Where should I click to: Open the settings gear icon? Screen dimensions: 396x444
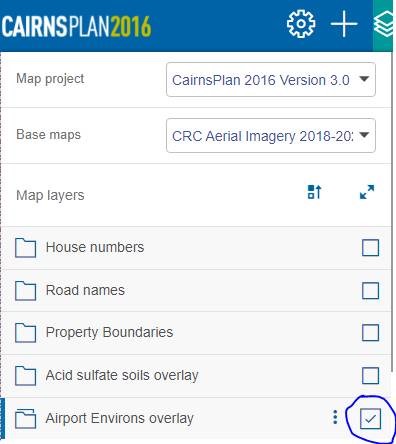point(301,24)
